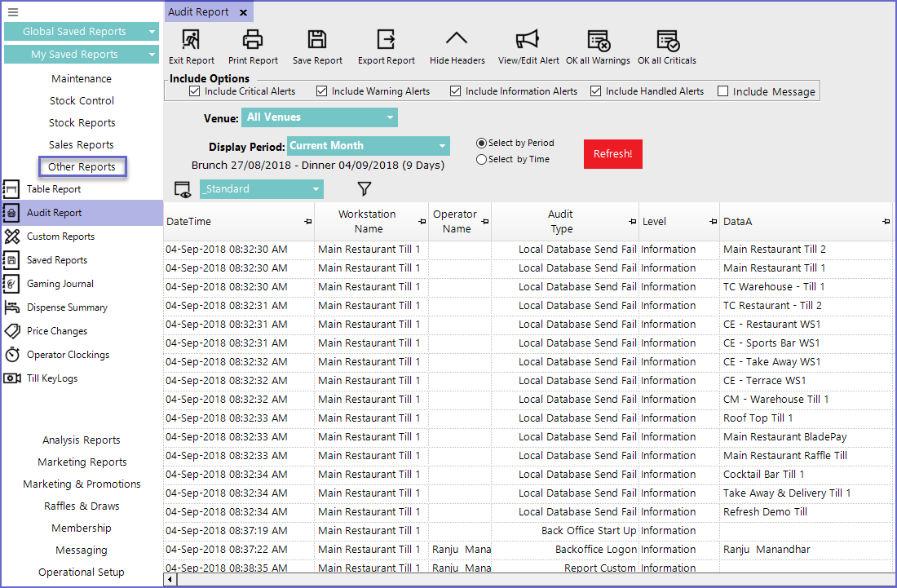Click the OK all Warnings icon
Image resolution: width=897 pixels, height=588 pixels.
click(598, 40)
